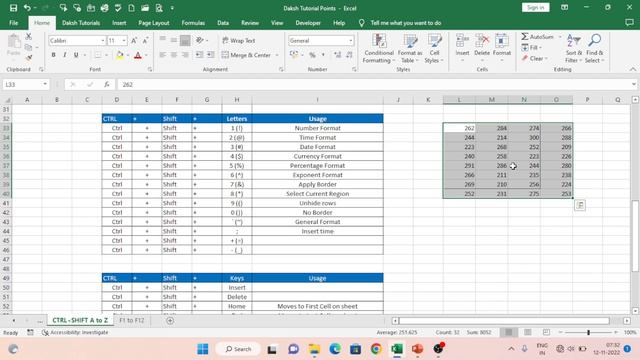640x360 pixels.
Task: Open Sort & Filter menu
Action: pos(573,49)
